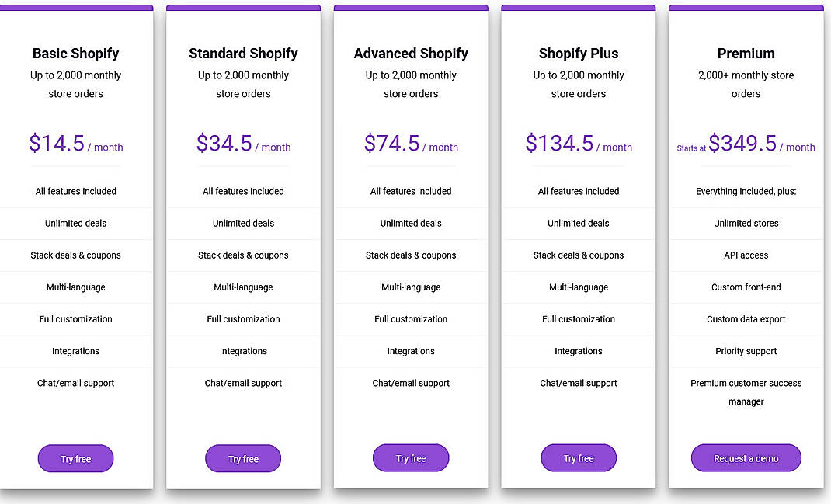Click the Try free button under Advanced Shopify
The width and height of the screenshot is (831, 504).
coord(411,458)
